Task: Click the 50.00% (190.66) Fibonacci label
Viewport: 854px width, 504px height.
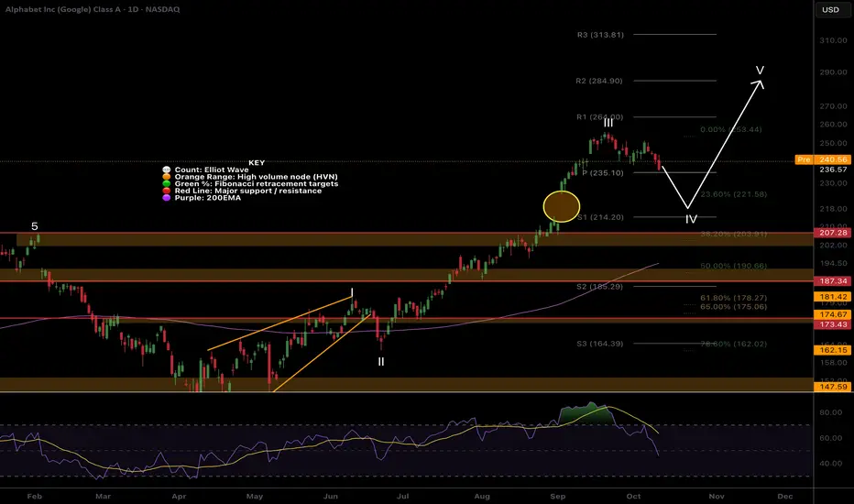Action: [x=734, y=266]
